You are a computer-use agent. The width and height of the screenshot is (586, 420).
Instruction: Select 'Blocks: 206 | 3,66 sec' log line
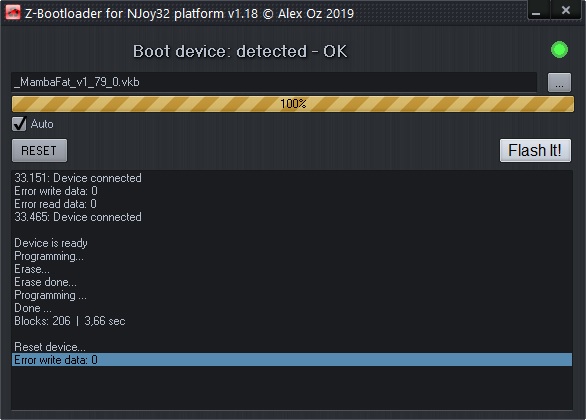(70, 321)
